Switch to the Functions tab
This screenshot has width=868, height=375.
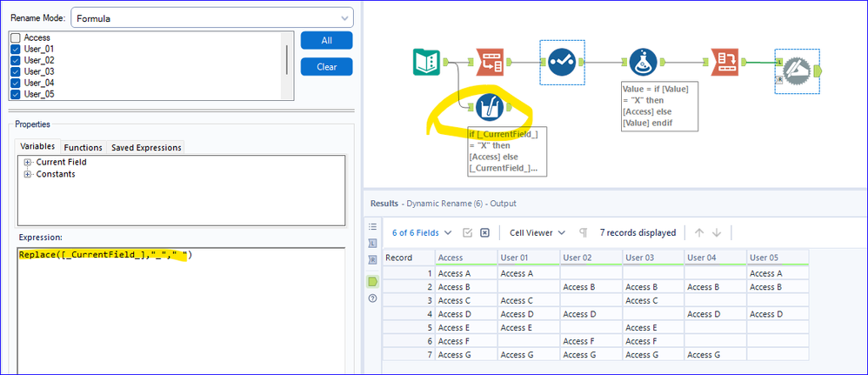point(83,147)
